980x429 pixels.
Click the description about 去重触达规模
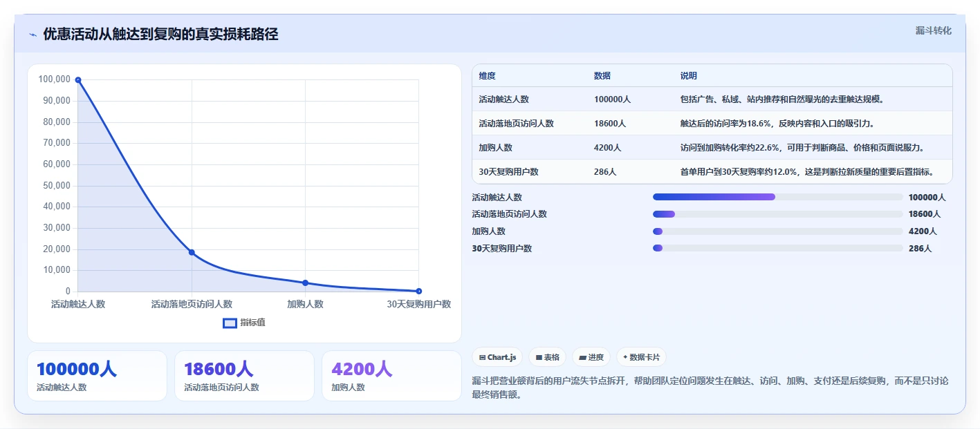click(x=782, y=99)
